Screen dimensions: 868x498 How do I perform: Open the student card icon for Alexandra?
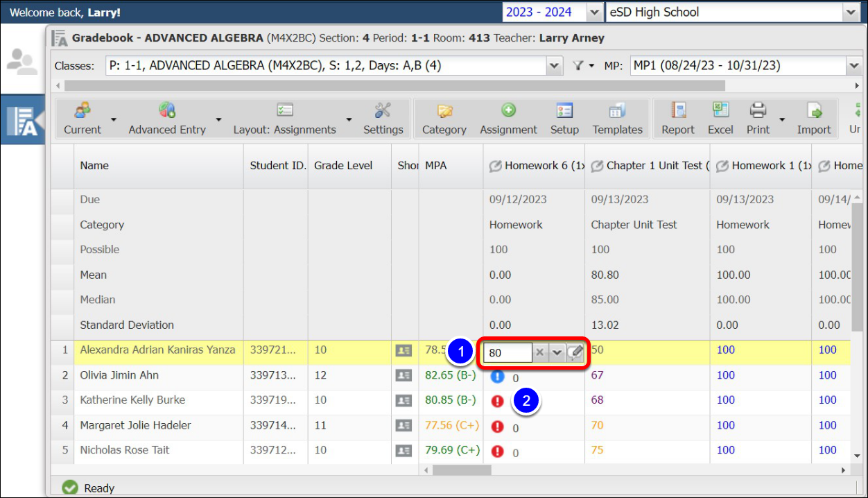[403, 351]
